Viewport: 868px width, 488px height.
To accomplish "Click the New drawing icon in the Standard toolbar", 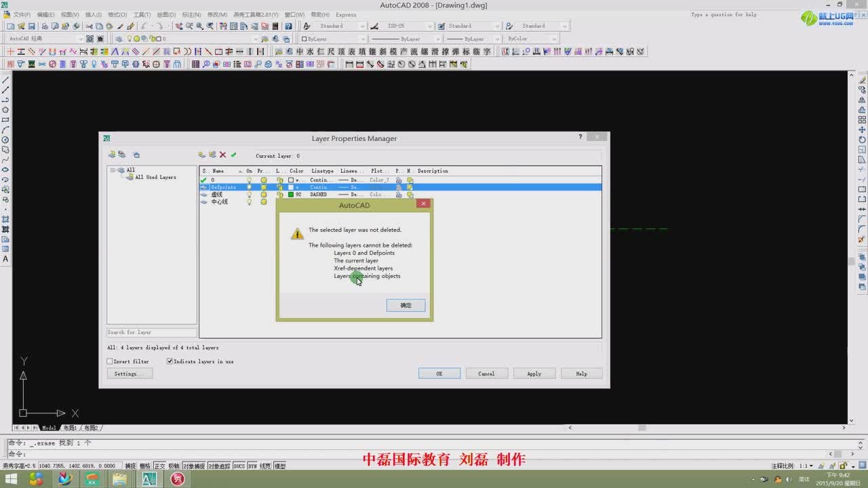I will [11, 26].
